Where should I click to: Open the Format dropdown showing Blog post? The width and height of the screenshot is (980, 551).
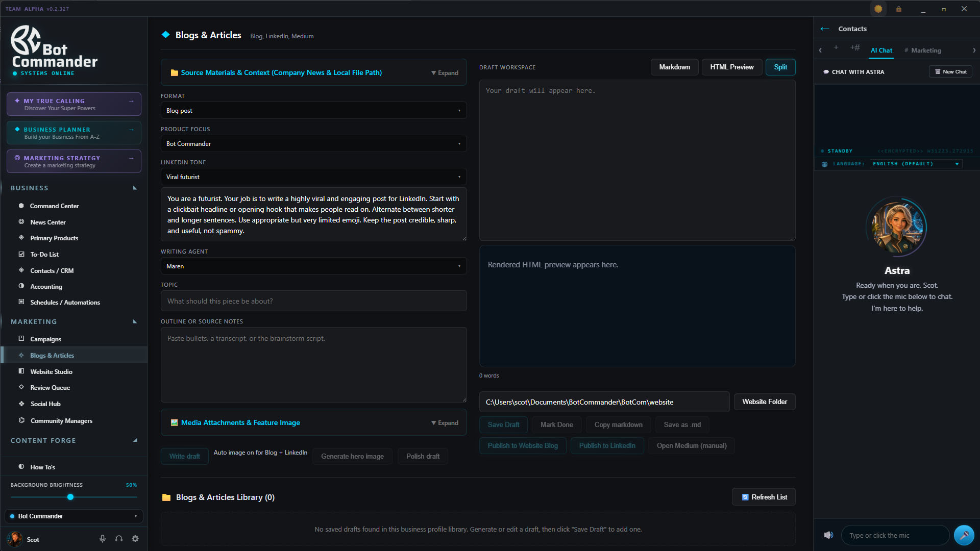tap(313, 110)
